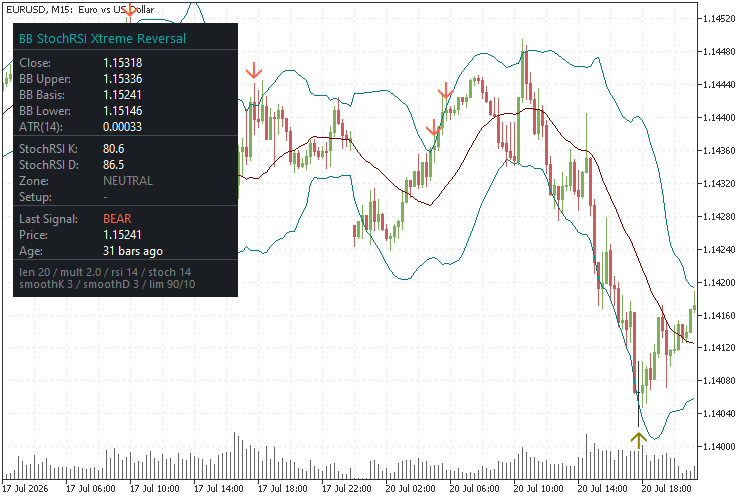
Task: Click the 1.14400 price axis label
Action: 719,118
